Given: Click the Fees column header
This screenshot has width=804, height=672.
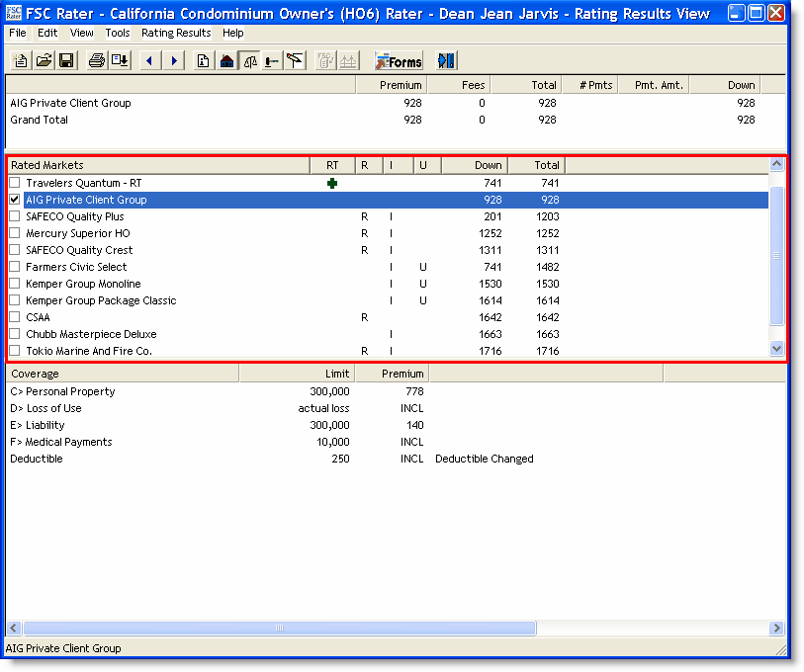Looking at the screenshot, I should click(459, 85).
